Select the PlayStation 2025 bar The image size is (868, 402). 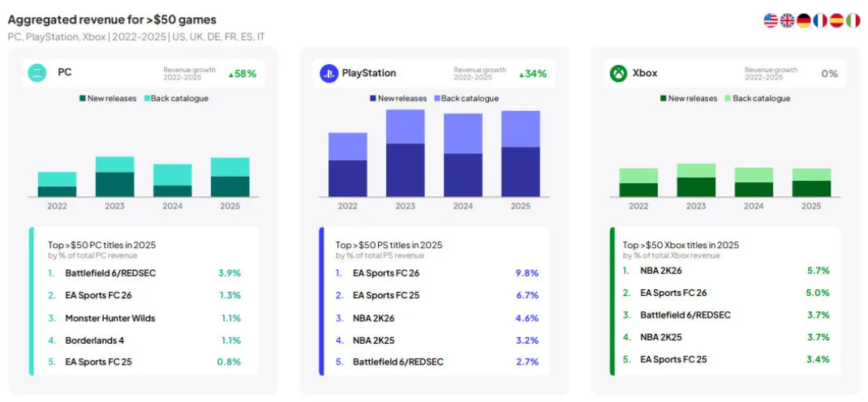tap(520, 154)
